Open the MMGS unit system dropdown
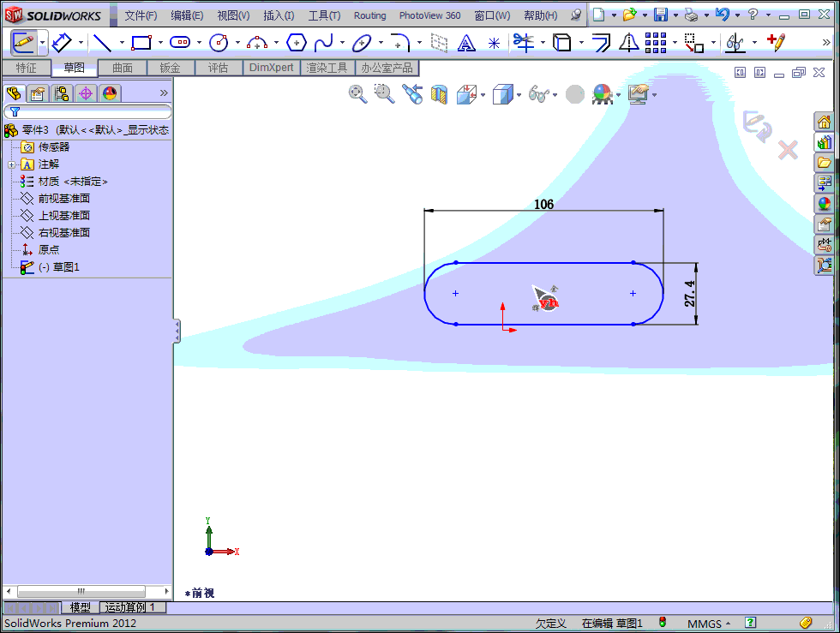This screenshot has height=633, width=840. [709, 624]
